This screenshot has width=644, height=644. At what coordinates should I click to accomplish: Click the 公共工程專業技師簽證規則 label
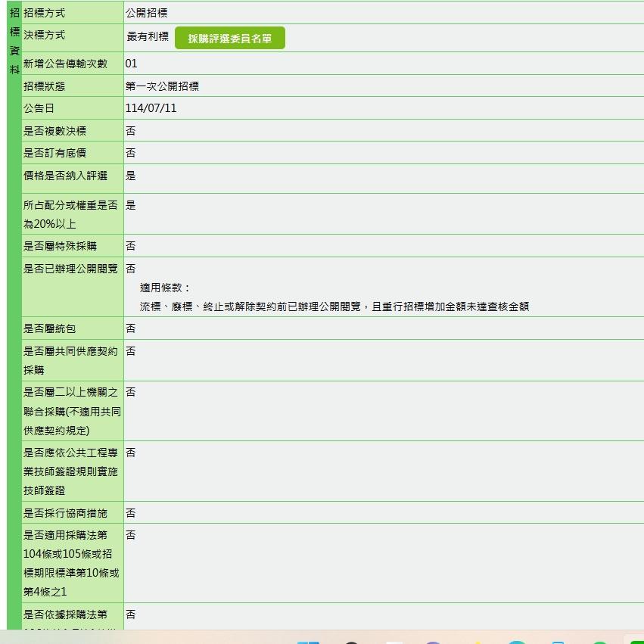coord(70,471)
